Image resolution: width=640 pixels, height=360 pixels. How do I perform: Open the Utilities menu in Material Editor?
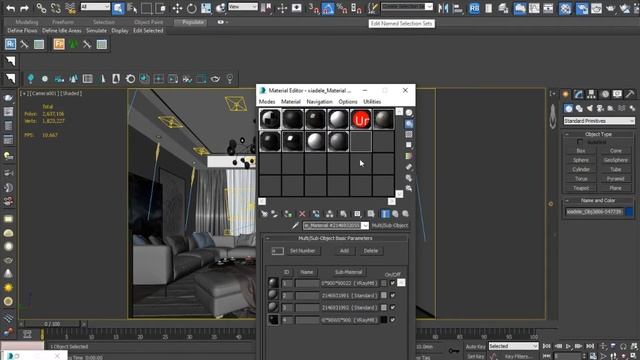point(372,102)
